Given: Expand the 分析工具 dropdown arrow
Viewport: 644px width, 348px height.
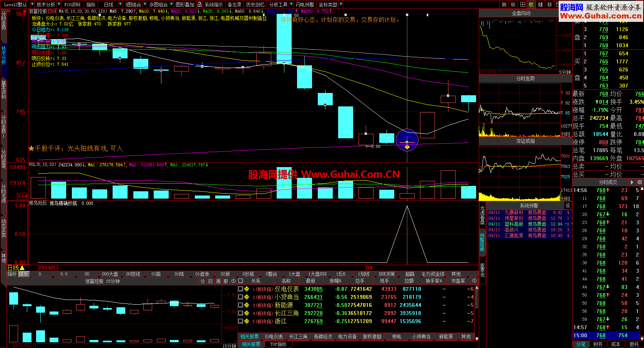Looking at the screenshot, I should pyautogui.click(x=291, y=5).
